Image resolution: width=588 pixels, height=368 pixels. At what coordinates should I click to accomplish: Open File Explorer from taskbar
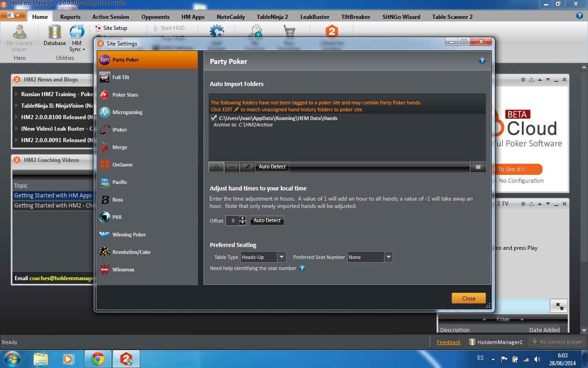pyautogui.click(x=41, y=359)
